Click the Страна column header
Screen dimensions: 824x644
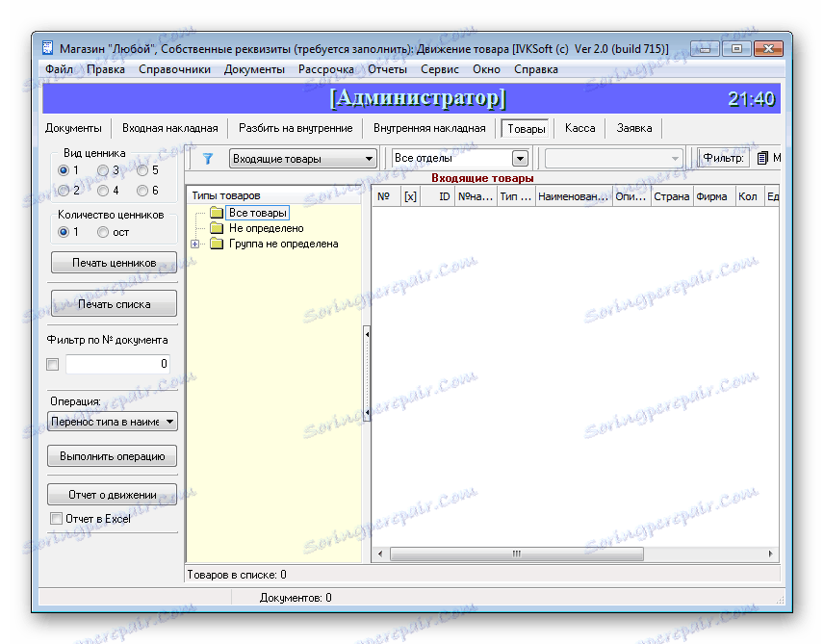672,196
